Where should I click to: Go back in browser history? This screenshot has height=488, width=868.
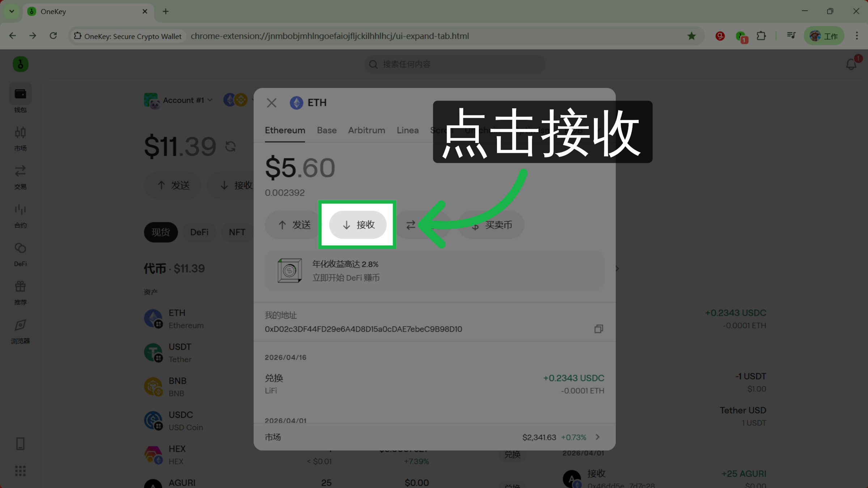(13, 35)
